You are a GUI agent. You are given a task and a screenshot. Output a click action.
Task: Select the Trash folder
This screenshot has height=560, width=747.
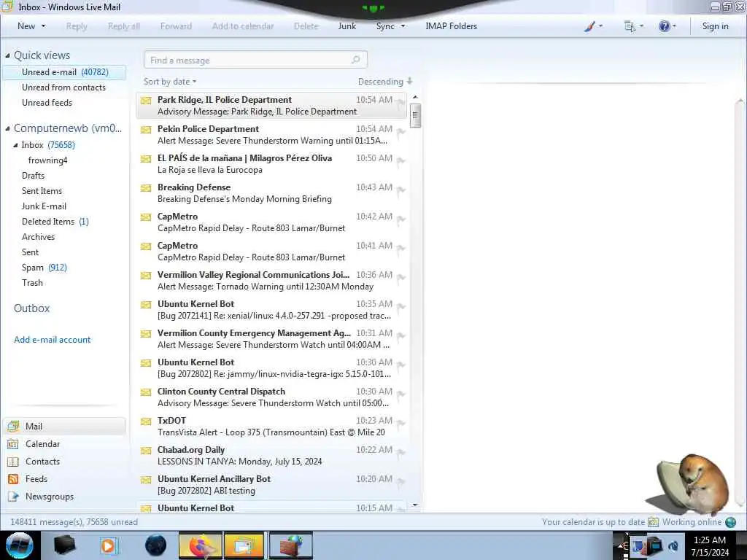point(32,283)
